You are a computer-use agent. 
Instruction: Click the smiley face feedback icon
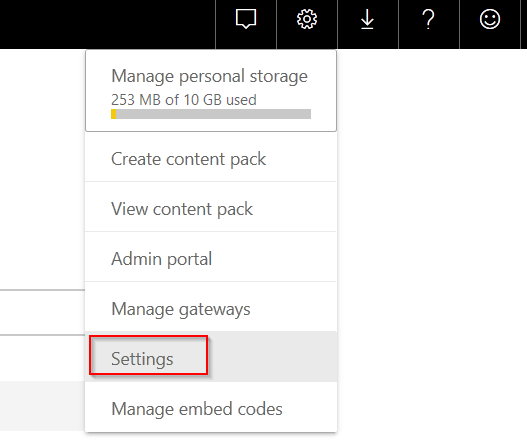coord(490,19)
